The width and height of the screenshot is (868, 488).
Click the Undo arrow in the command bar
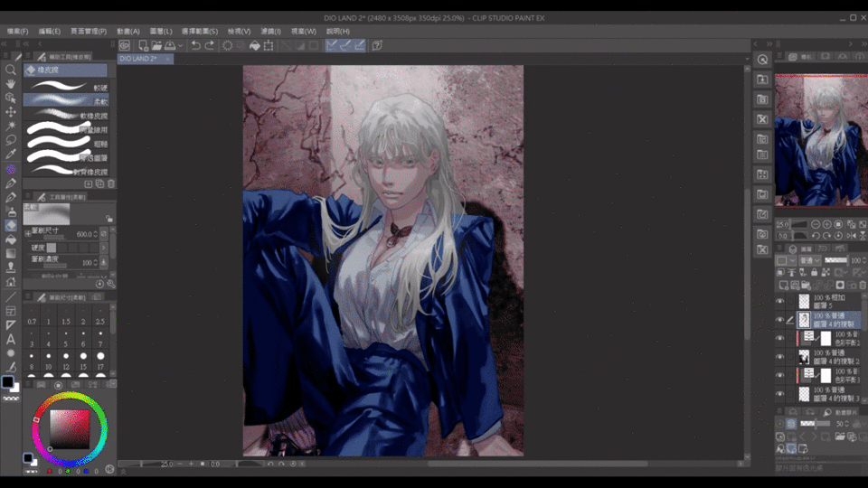coord(195,45)
